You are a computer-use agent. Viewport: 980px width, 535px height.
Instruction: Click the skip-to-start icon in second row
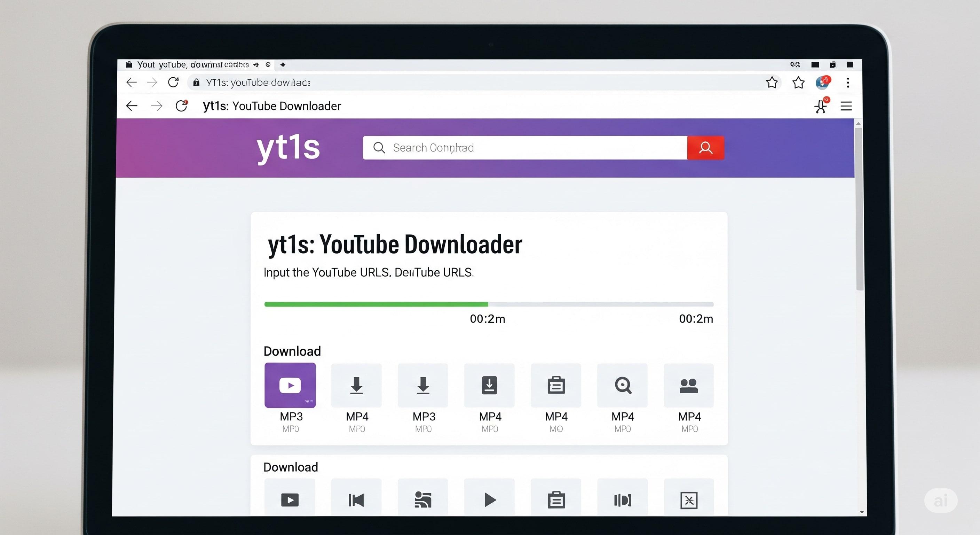356,499
